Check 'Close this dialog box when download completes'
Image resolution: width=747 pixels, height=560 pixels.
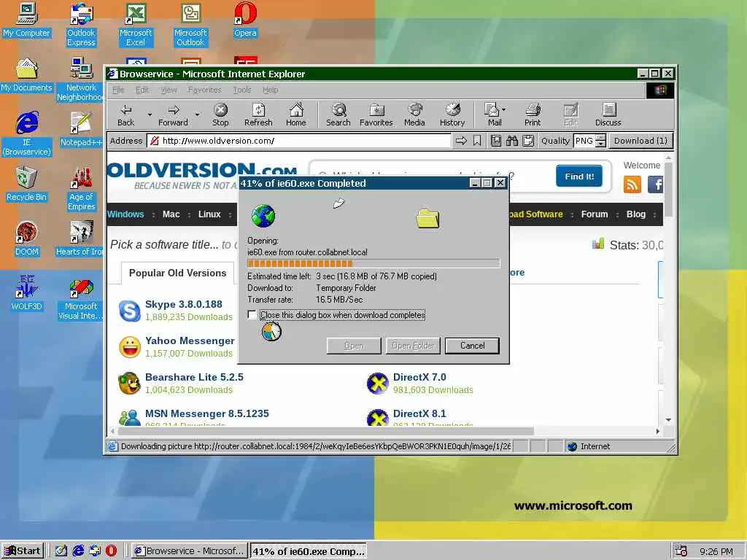tap(252, 315)
